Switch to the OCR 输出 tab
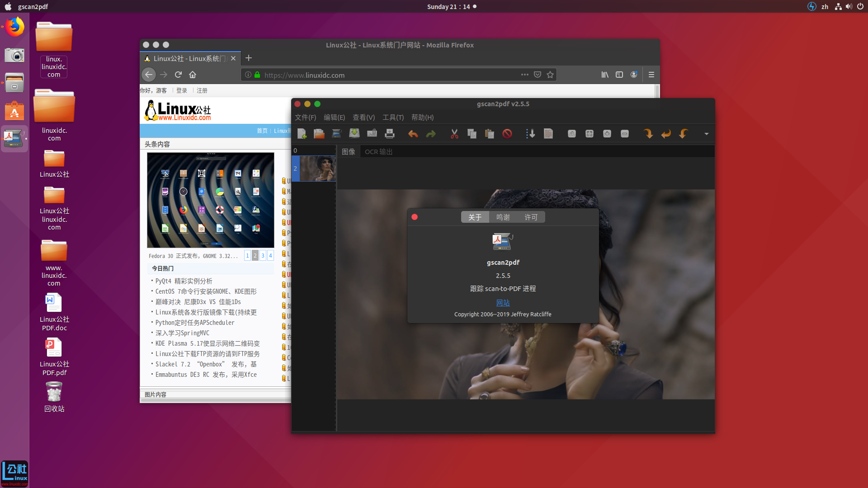 coord(378,152)
